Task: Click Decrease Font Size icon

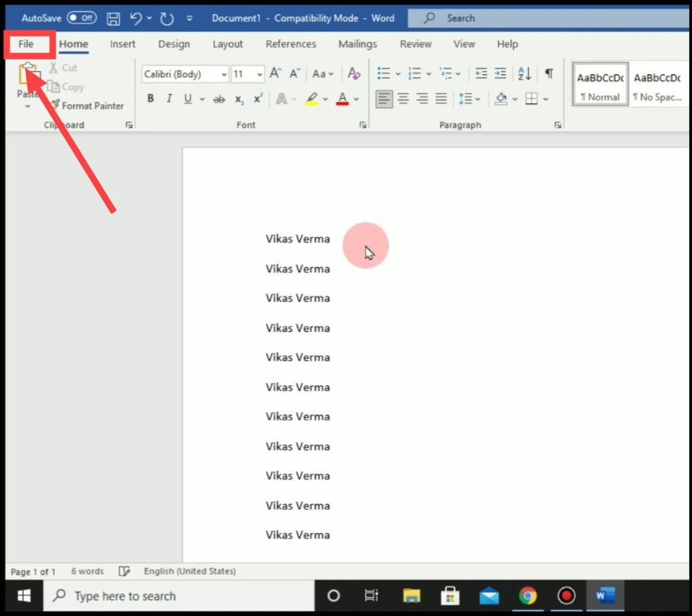Action: [x=295, y=73]
